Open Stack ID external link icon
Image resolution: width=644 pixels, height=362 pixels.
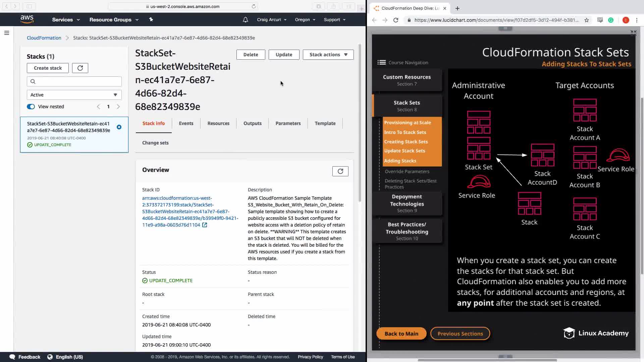pyautogui.click(x=205, y=225)
